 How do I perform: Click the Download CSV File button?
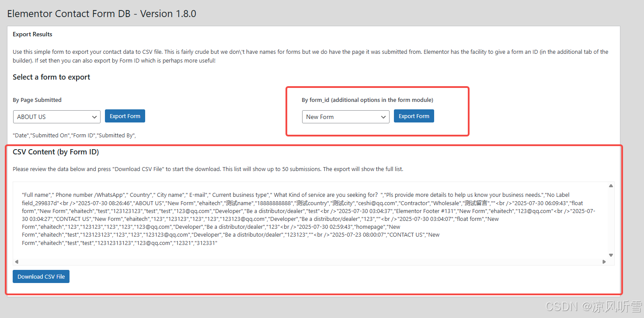coord(41,276)
